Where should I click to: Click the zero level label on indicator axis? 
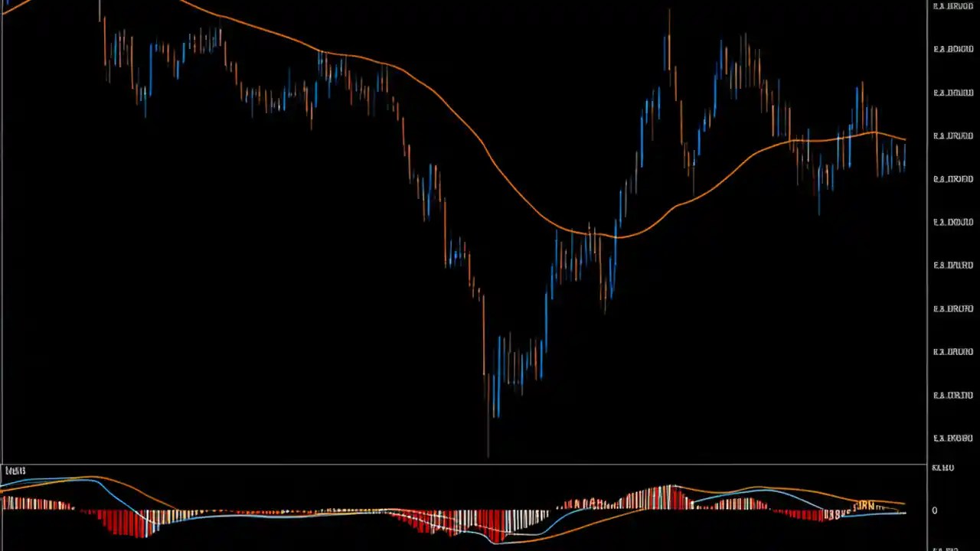[934, 510]
